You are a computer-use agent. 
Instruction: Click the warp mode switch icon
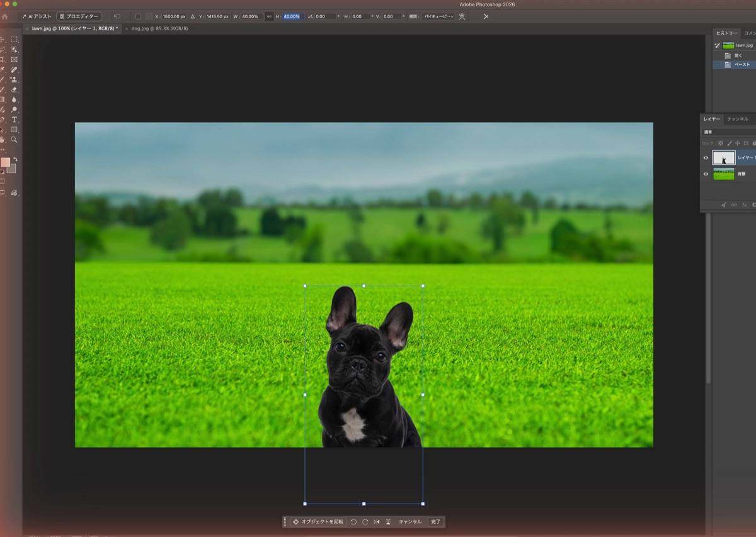462,16
